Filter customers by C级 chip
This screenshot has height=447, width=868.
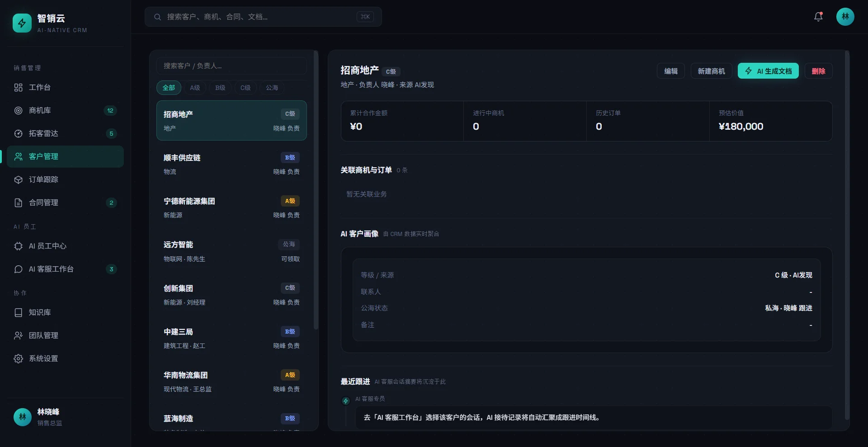[245, 88]
